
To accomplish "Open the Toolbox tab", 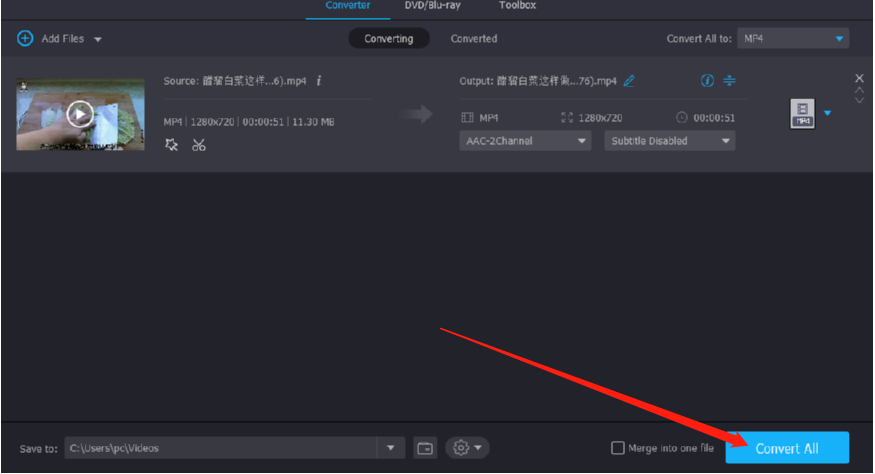I will coord(517,6).
